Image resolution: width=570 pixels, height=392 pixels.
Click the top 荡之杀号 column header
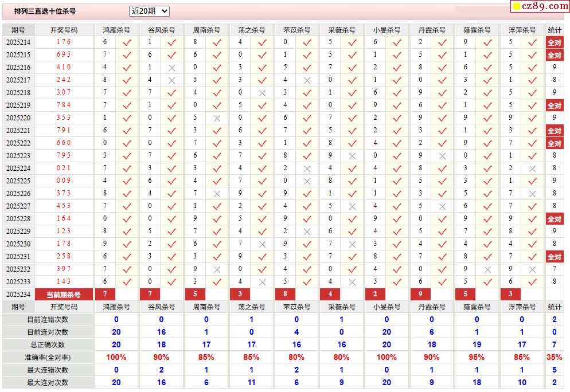(x=252, y=30)
